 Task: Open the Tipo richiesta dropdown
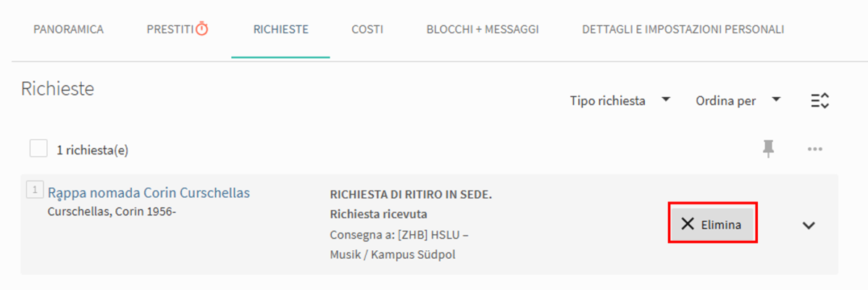[x=619, y=101]
